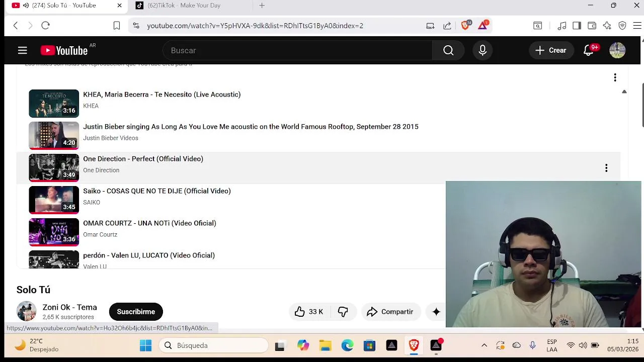The image size is (644, 362).
Task: Play Saiko COSAS QUE NO TE DIJE thumbnail
Action: coord(54,200)
